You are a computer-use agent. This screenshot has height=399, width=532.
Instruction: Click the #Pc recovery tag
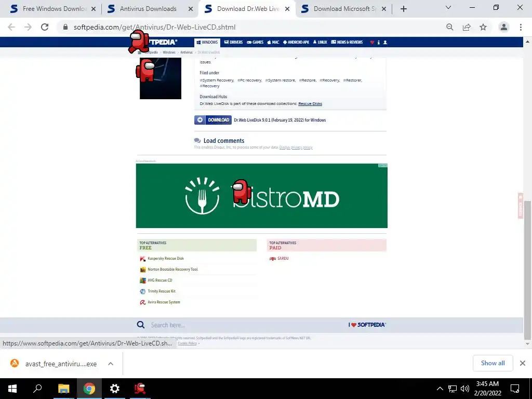coord(250,81)
